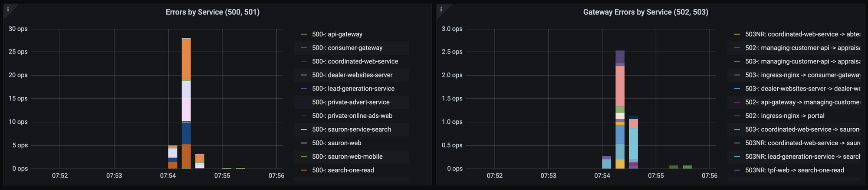Select 503-: ingress-nginx -> consumer-gateway legend entry
Image resolution: width=868 pixels, height=190 pixels.
tap(803, 75)
